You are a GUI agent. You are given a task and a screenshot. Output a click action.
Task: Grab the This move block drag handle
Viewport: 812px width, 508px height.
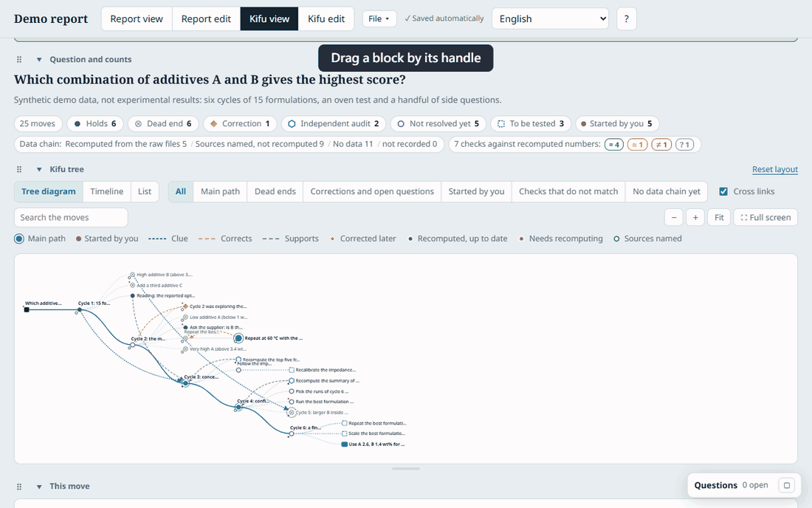coord(19,487)
